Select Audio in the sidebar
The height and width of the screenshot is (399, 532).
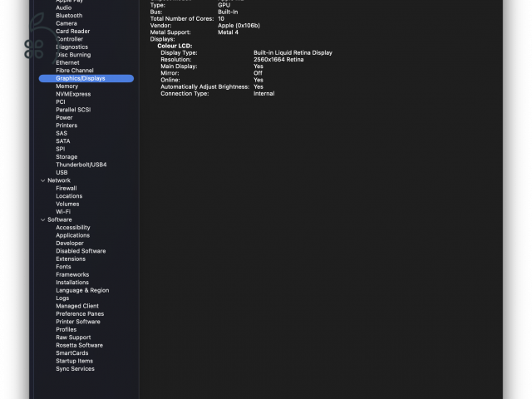(x=63, y=7)
